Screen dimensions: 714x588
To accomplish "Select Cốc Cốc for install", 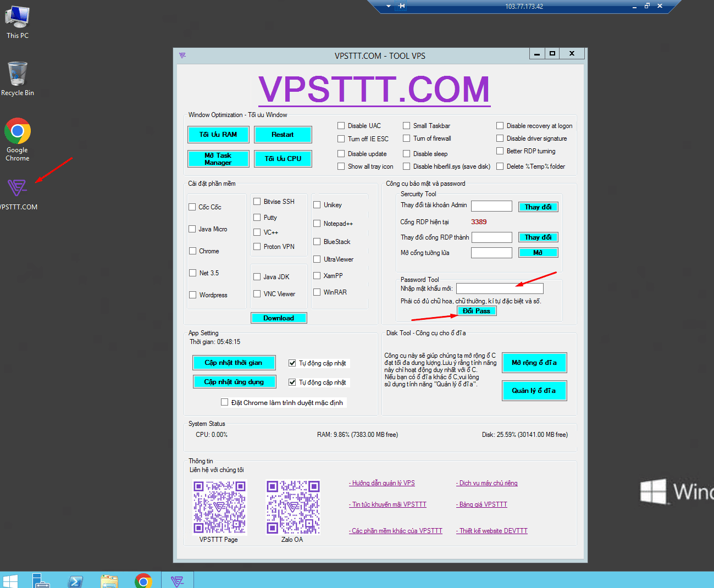I will tap(192, 207).
